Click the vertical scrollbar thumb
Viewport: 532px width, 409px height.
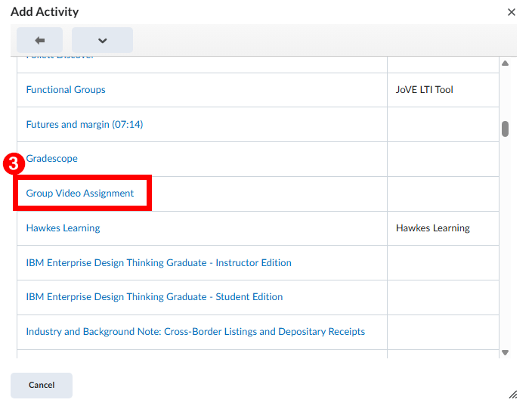pyautogui.click(x=506, y=129)
